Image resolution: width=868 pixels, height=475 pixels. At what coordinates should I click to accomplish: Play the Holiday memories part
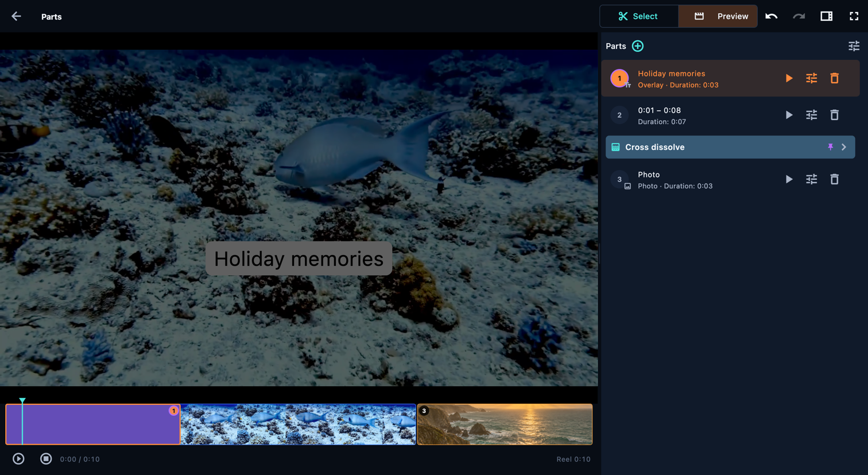789,78
